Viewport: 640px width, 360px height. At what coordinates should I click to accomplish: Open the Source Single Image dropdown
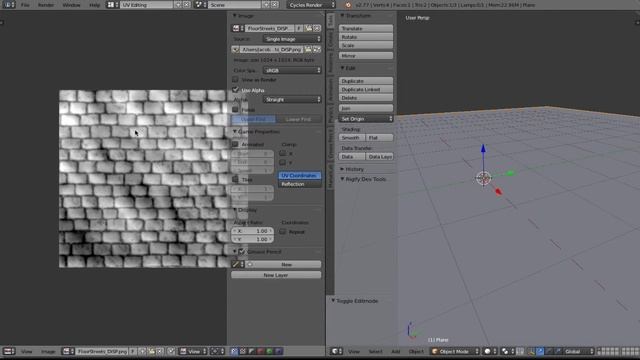point(292,39)
